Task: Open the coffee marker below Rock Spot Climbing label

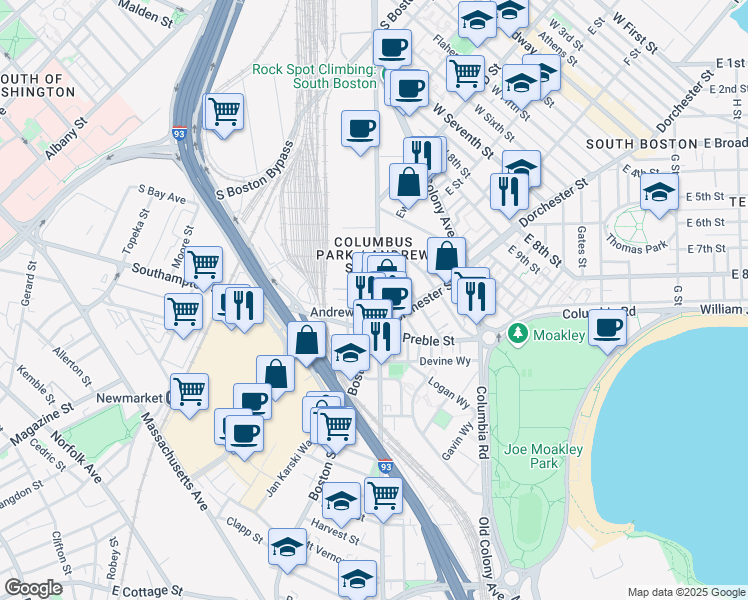Action: pos(361,129)
